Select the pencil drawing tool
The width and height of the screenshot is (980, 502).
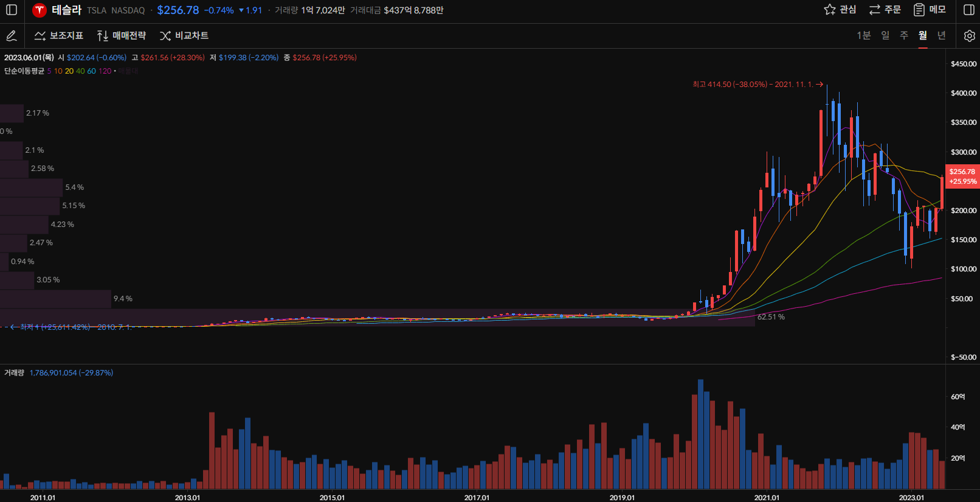coord(12,36)
